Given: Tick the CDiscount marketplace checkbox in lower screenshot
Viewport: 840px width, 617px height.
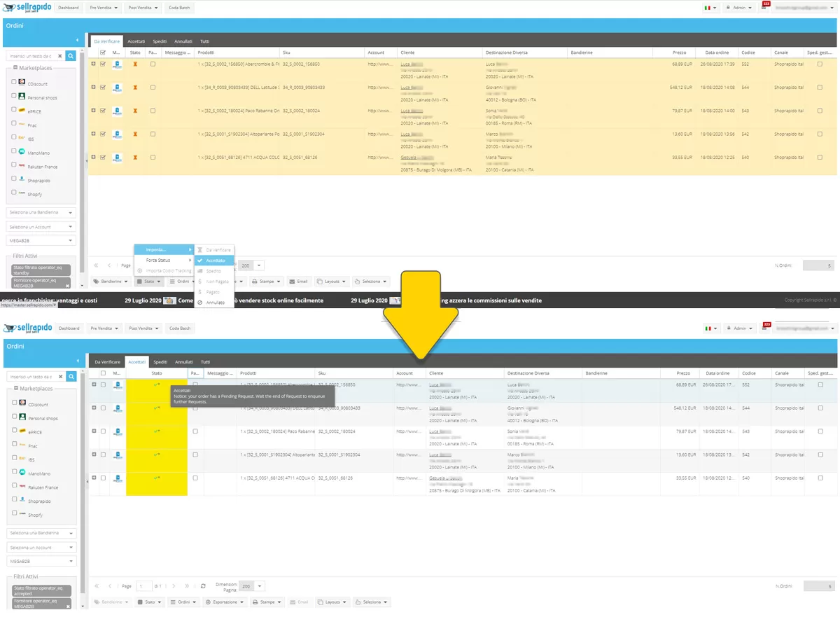Looking at the screenshot, I should (14, 404).
